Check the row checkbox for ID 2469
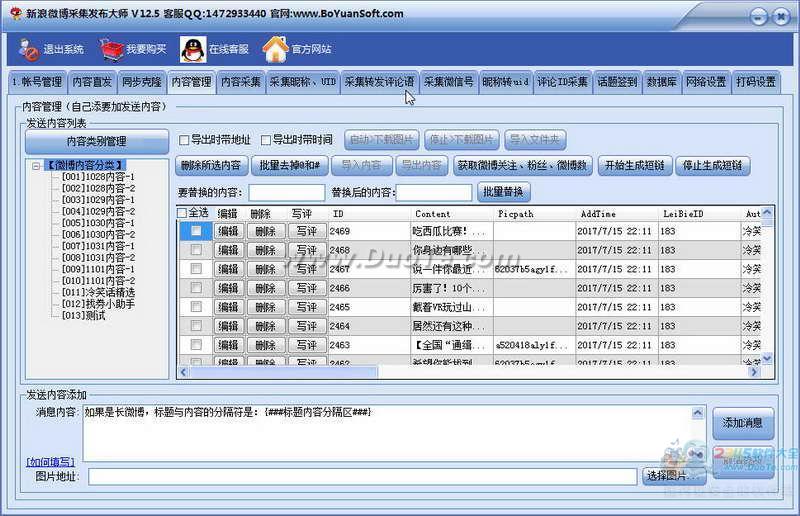 tap(196, 231)
